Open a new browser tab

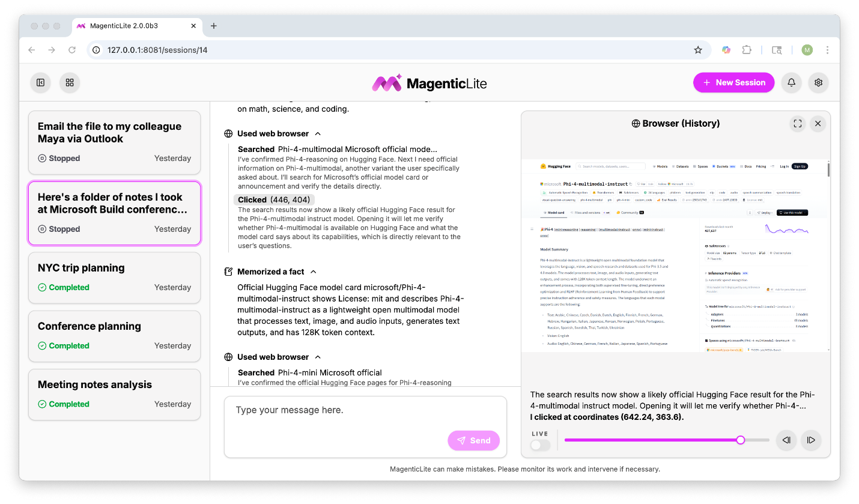[214, 26]
